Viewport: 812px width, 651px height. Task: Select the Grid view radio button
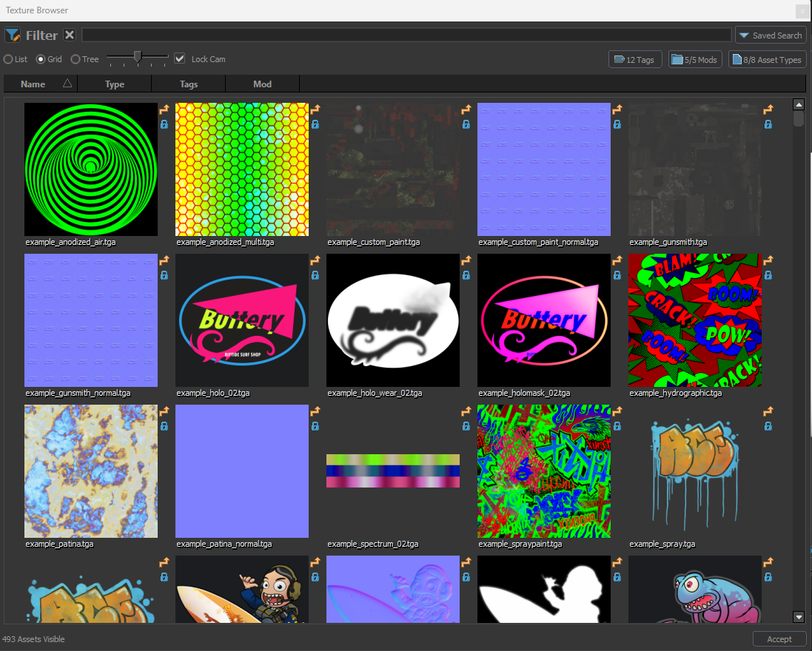(x=41, y=59)
